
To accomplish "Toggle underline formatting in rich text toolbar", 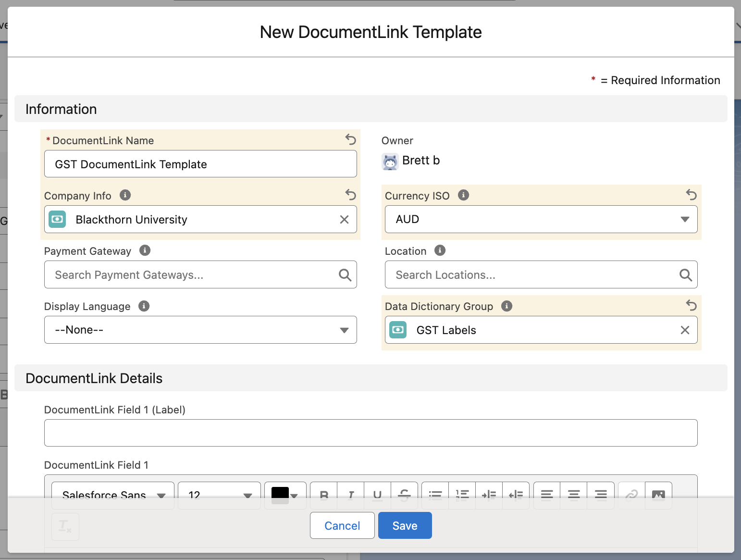I will click(378, 495).
